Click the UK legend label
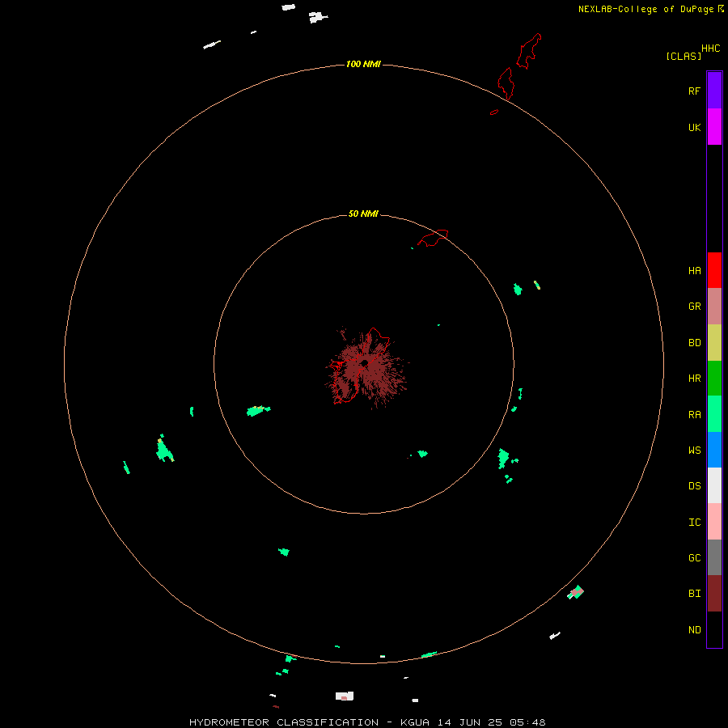This screenshot has height=728, width=728. tap(694, 127)
